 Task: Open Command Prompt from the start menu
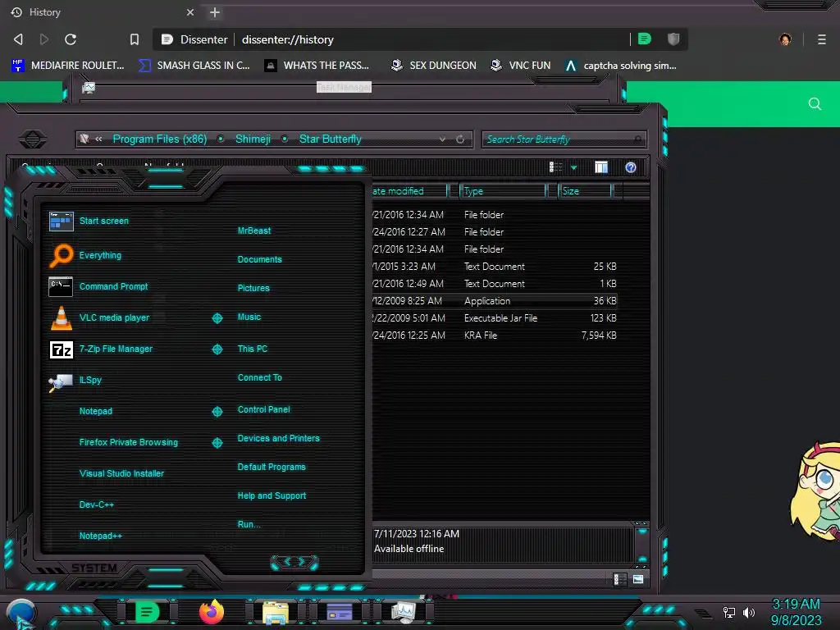click(x=98, y=286)
